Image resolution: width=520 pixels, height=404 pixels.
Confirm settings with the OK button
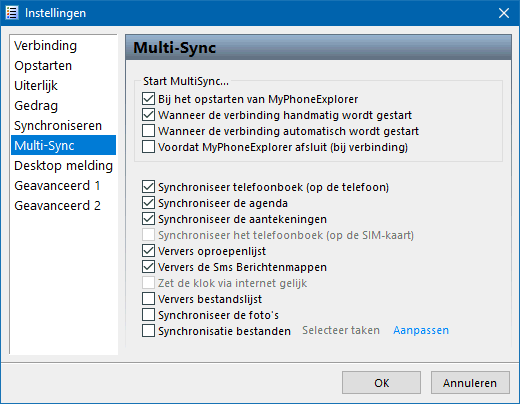coord(381,383)
